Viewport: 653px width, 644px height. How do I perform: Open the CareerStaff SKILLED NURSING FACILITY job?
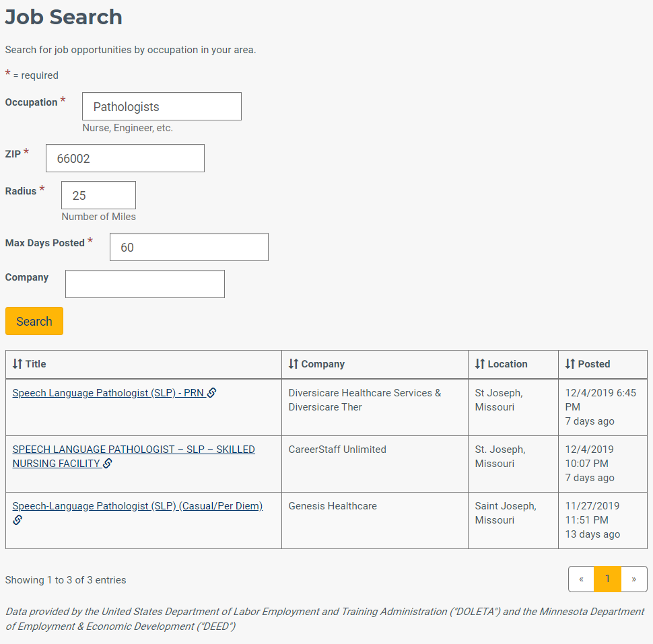tap(134, 456)
